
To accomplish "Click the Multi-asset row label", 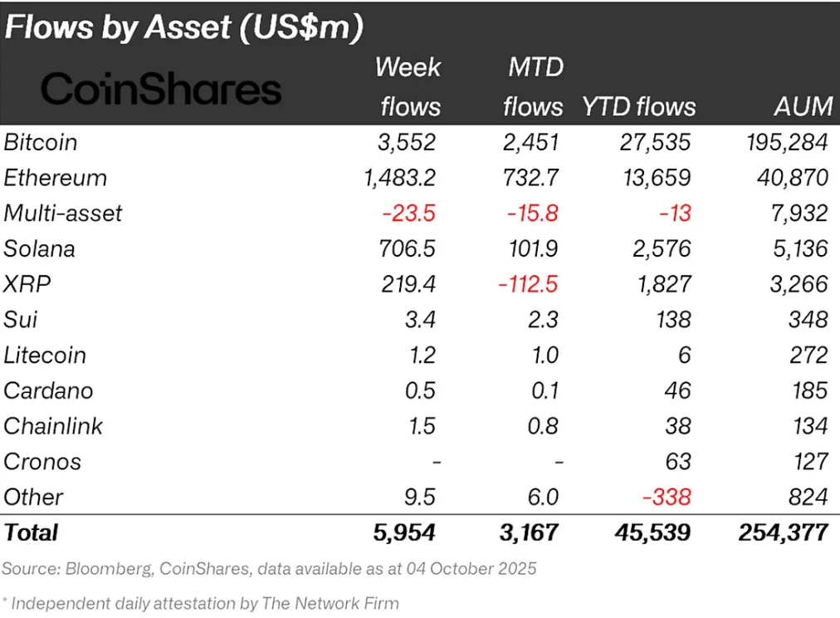I will pyautogui.click(x=63, y=213).
